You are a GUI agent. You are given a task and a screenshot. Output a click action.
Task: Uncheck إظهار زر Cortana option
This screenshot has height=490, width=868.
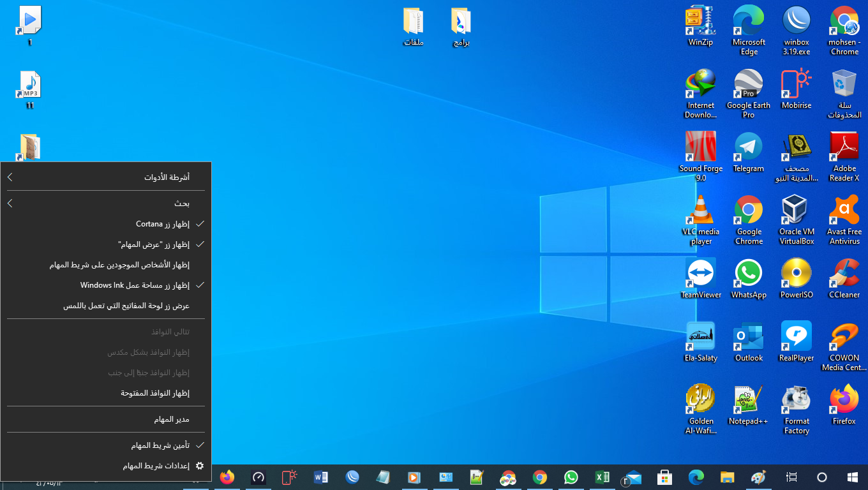106,224
